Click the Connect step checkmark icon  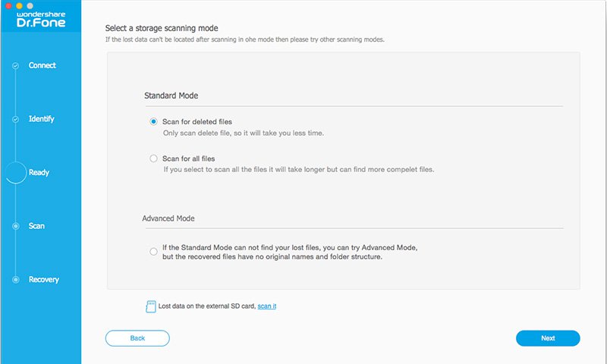click(x=15, y=66)
